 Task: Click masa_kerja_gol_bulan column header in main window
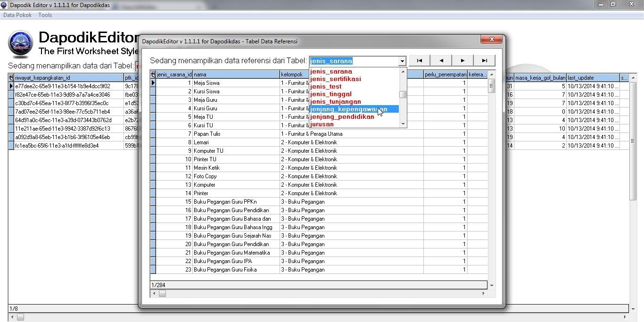click(540, 78)
